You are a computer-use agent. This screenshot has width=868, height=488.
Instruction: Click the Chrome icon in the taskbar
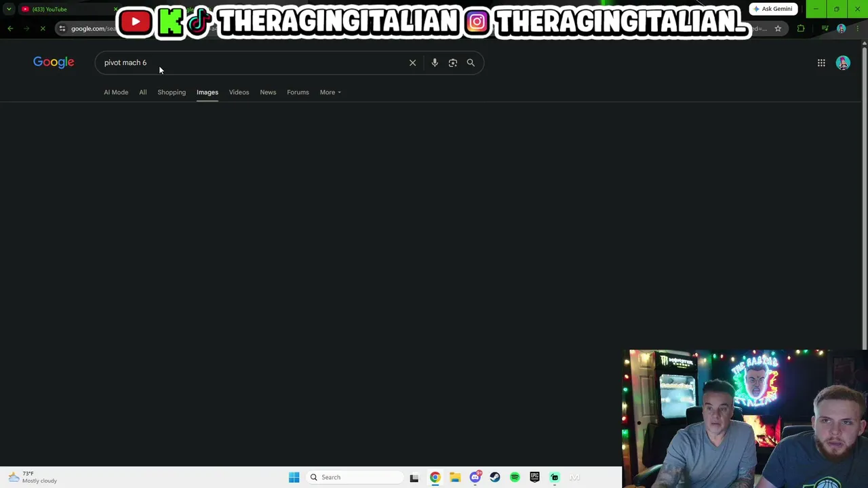[435, 477]
